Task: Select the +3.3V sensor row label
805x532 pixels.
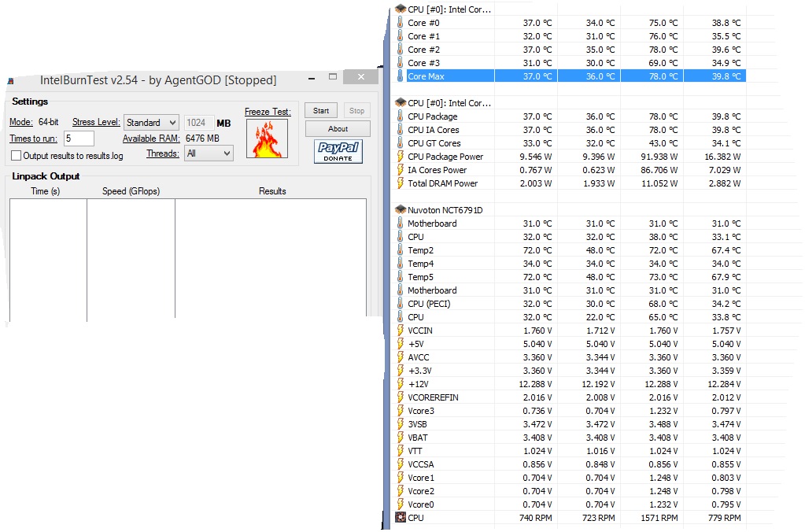Action: coord(419,370)
